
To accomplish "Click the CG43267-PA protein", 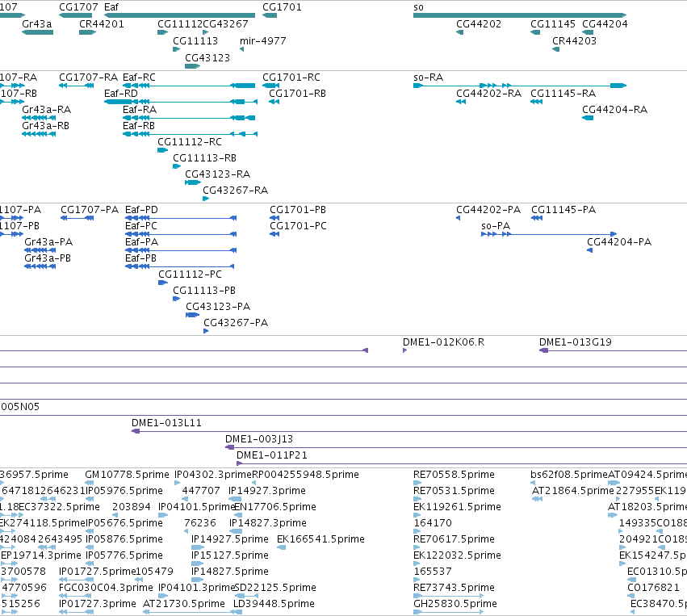I will click(x=206, y=331).
